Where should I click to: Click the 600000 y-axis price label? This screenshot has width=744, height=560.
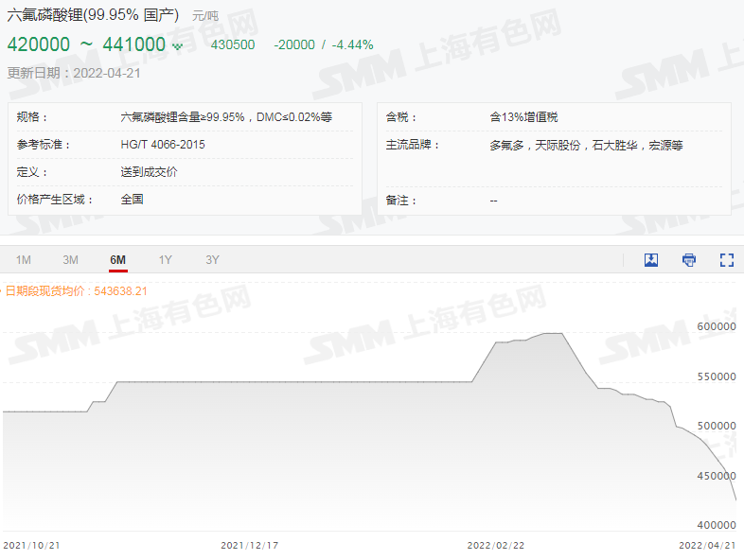coord(716,326)
